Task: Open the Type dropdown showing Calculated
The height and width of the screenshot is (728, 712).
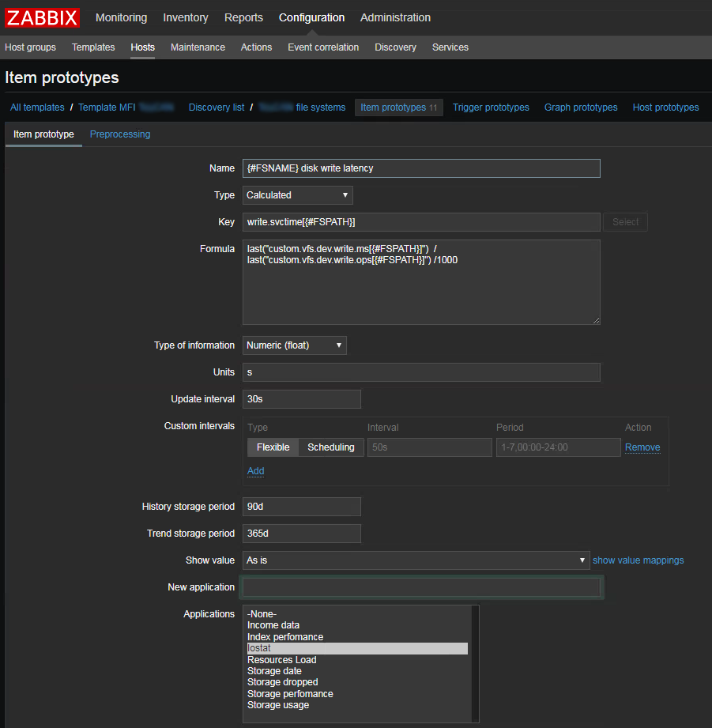Action: (x=297, y=194)
